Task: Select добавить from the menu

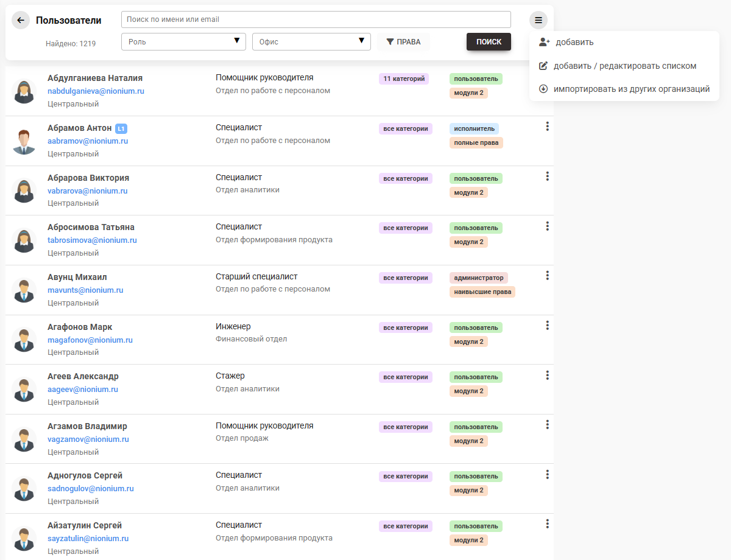Action: (574, 43)
